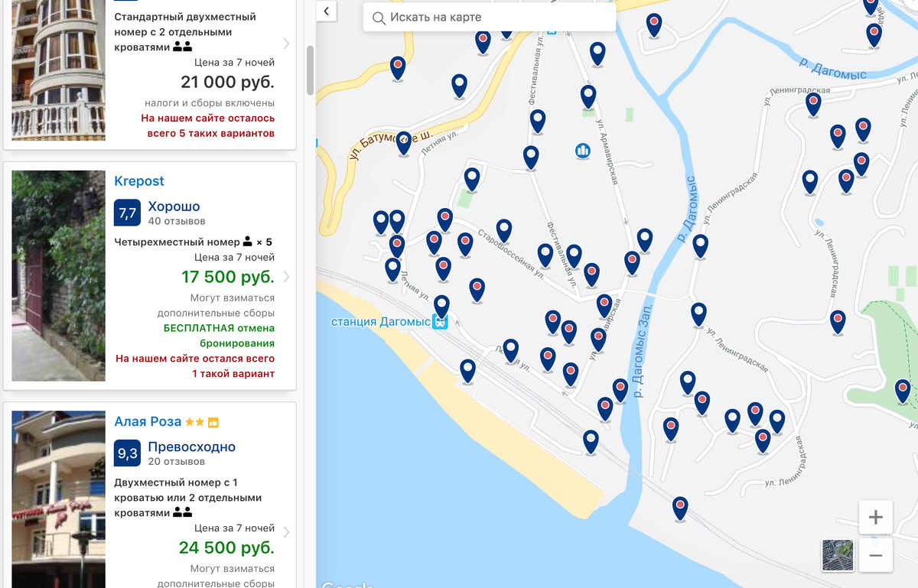Click the "21 000 руб." price
918x588 pixels.
(227, 82)
